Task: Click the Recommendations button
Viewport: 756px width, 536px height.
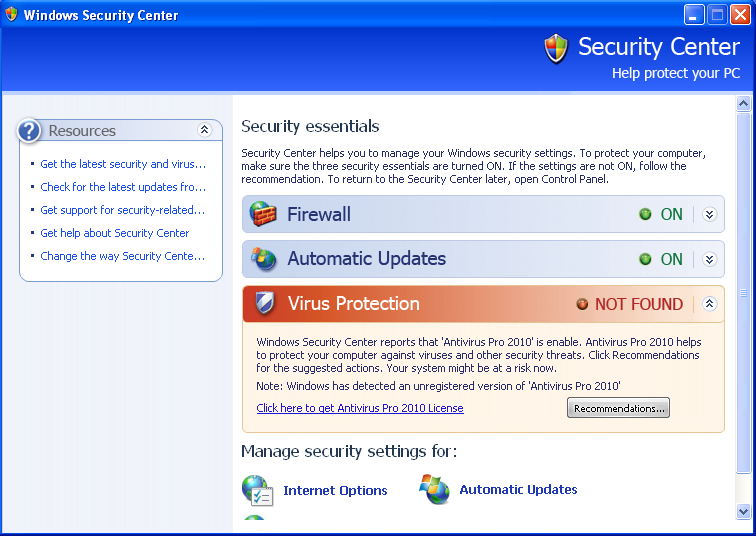Action: (x=618, y=408)
